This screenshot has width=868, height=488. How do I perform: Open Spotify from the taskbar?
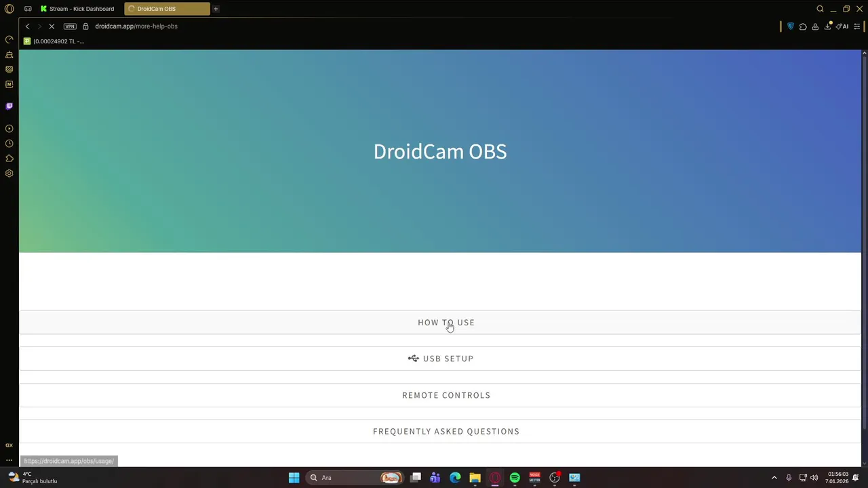click(515, 478)
